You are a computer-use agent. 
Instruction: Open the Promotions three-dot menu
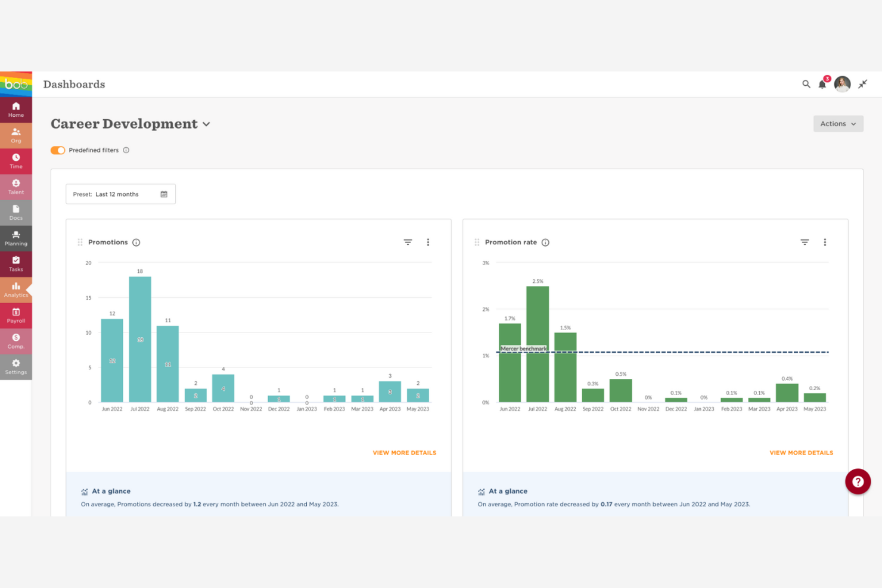click(428, 242)
